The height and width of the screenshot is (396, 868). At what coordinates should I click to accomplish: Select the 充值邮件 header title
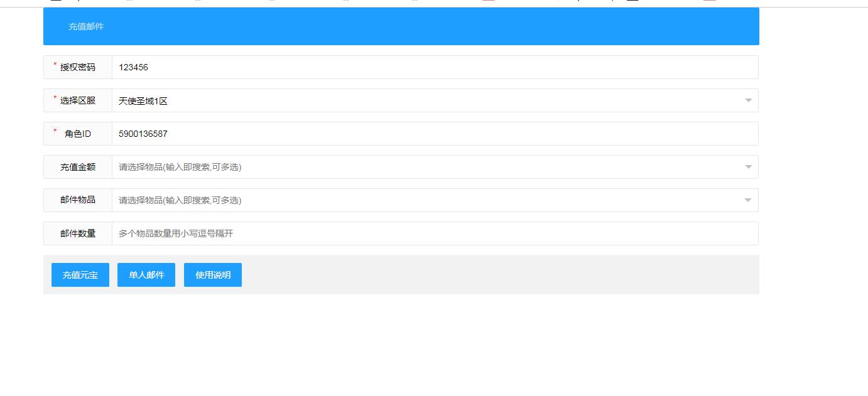[86, 26]
